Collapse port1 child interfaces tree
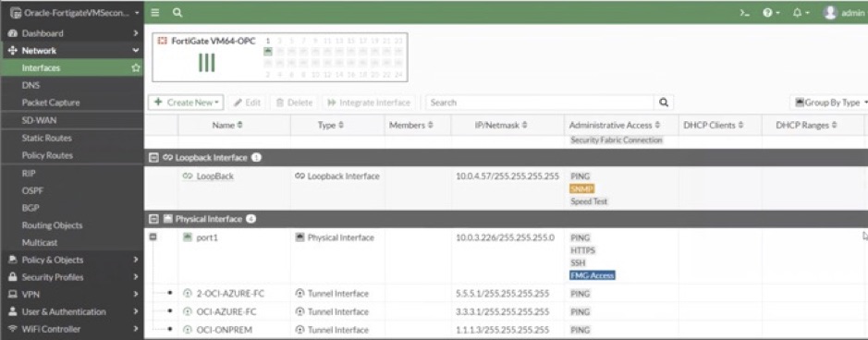Viewport: 868px width, 340px height. (x=153, y=237)
